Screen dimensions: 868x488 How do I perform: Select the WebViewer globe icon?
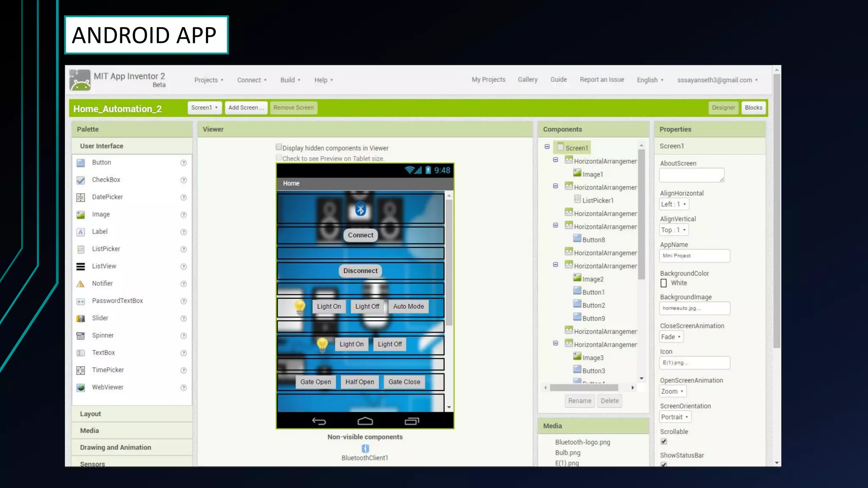(x=81, y=388)
